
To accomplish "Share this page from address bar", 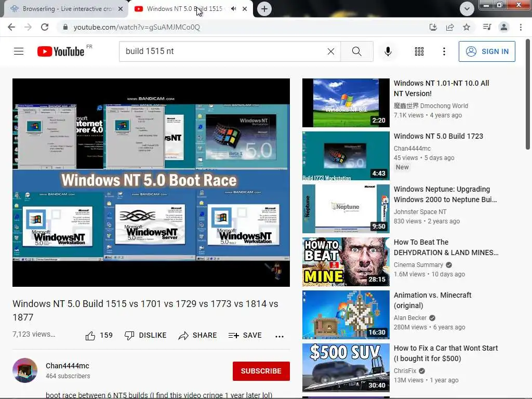I will click(450, 27).
